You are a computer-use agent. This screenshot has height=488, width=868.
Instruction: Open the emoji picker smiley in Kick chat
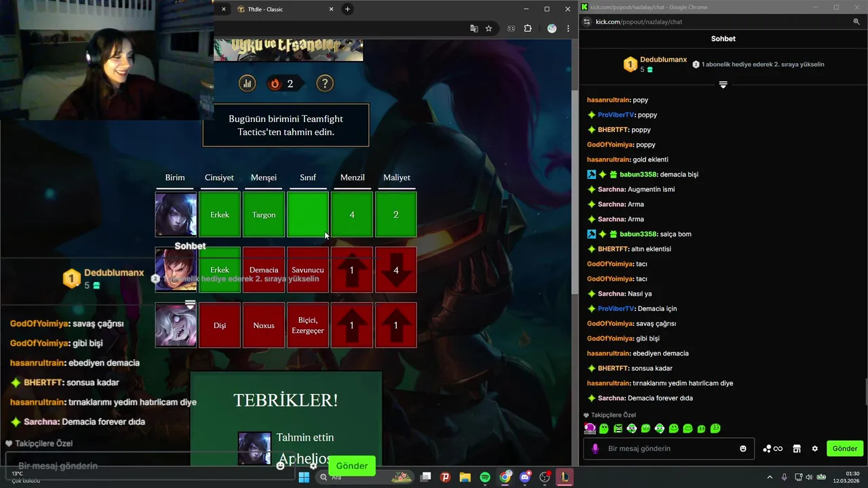tap(743, 449)
